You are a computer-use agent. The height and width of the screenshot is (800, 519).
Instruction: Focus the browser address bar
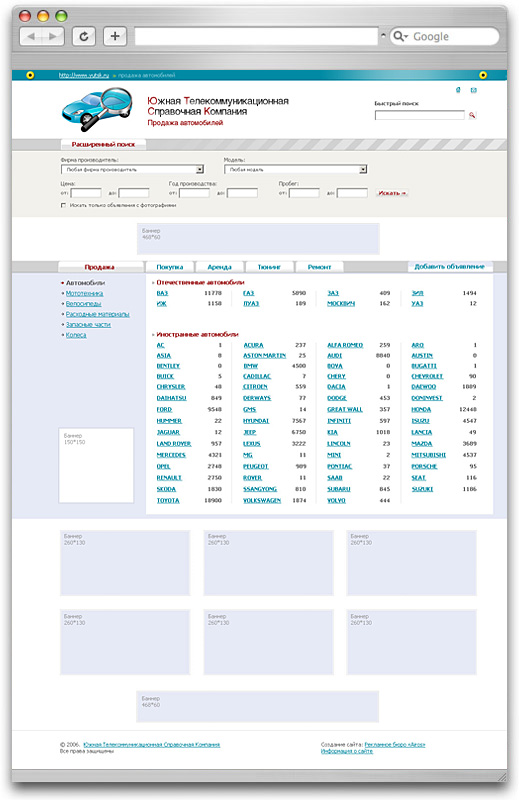click(x=257, y=36)
